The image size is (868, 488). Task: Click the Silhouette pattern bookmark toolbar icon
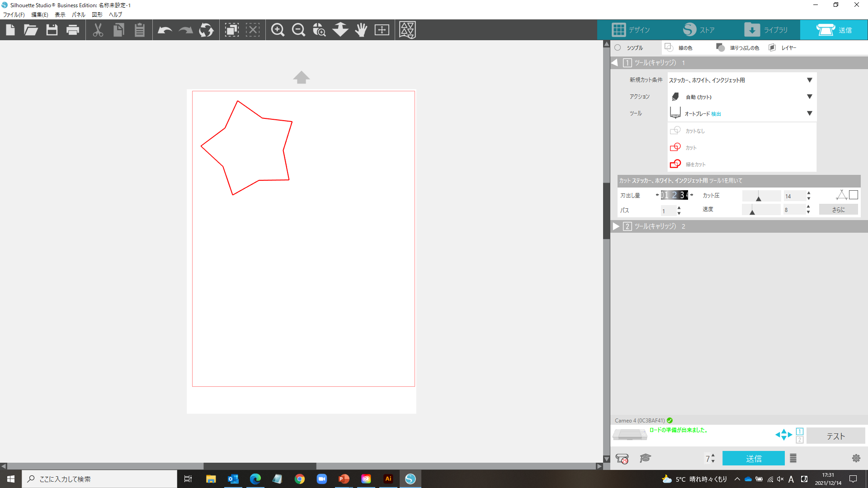407,30
